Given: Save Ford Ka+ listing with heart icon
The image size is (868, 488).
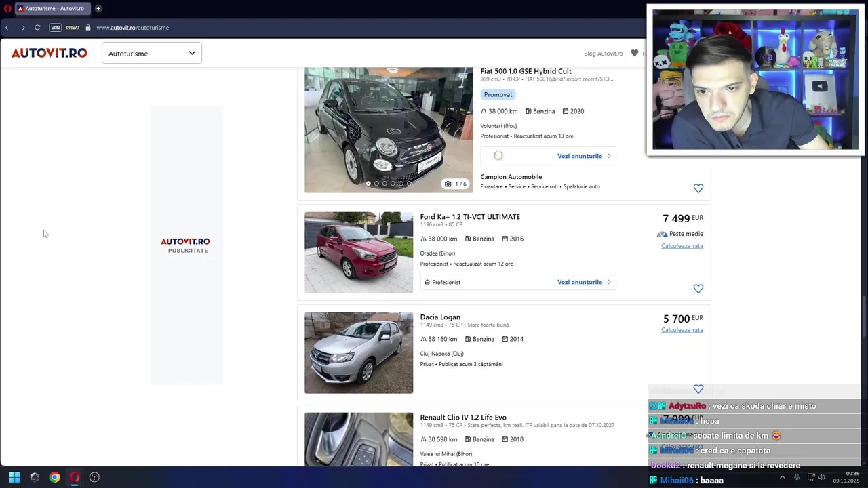Looking at the screenshot, I should 698,289.
